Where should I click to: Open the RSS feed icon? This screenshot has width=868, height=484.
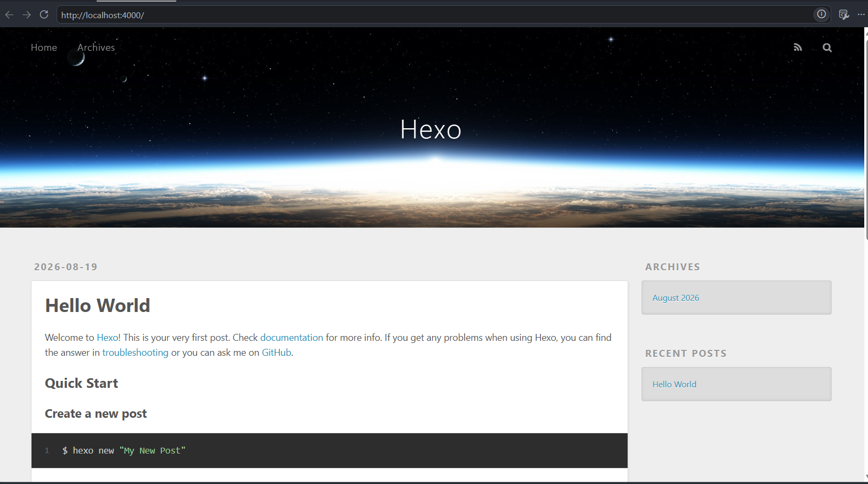click(x=797, y=48)
